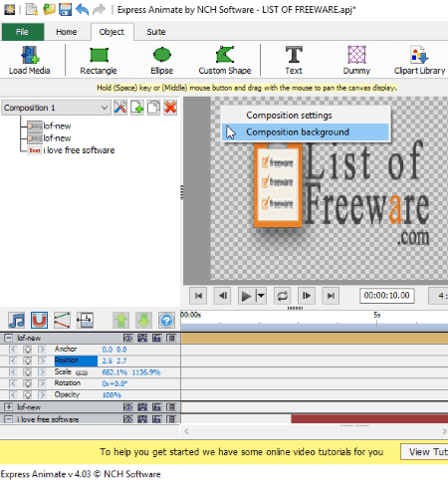Select the Ellipse shape tool
This screenshot has height=482, width=448.
click(x=161, y=60)
